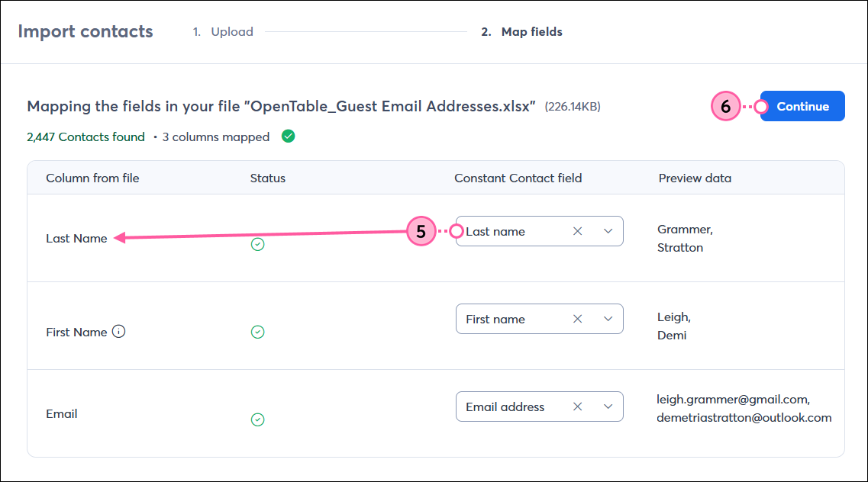Click the demetriastratton@outlook.com preview email

[744, 418]
